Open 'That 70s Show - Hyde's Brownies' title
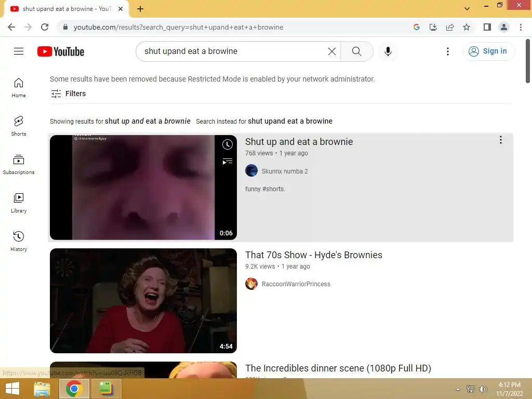Viewport: 532px width, 399px height. click(x=314, y=255)
